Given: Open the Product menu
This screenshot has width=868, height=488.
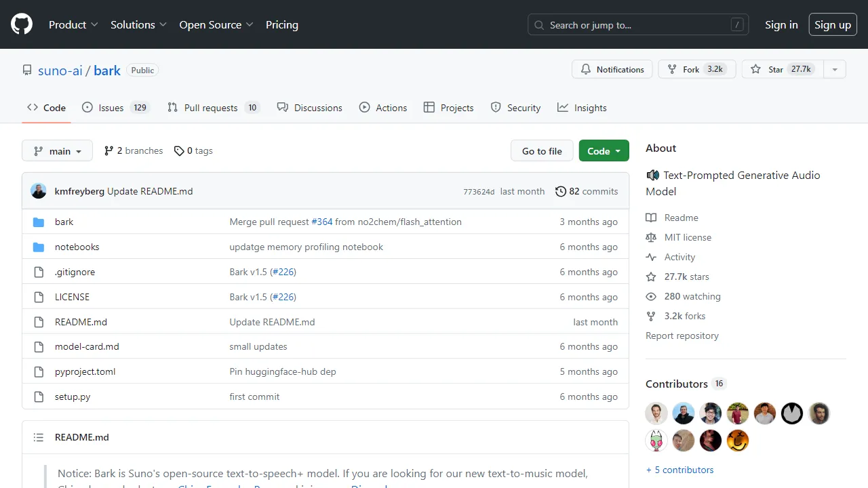Looking at the screenshot, I should coord(74,24).
